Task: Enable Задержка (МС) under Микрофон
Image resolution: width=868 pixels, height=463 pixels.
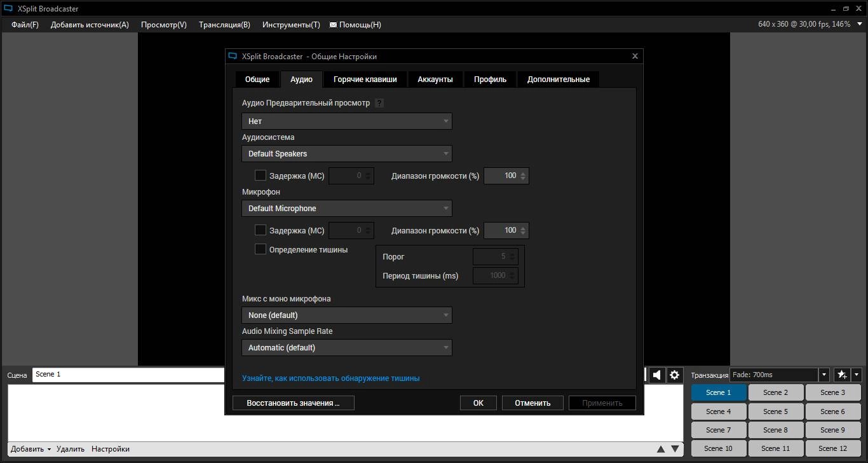Action: point(261,230)
